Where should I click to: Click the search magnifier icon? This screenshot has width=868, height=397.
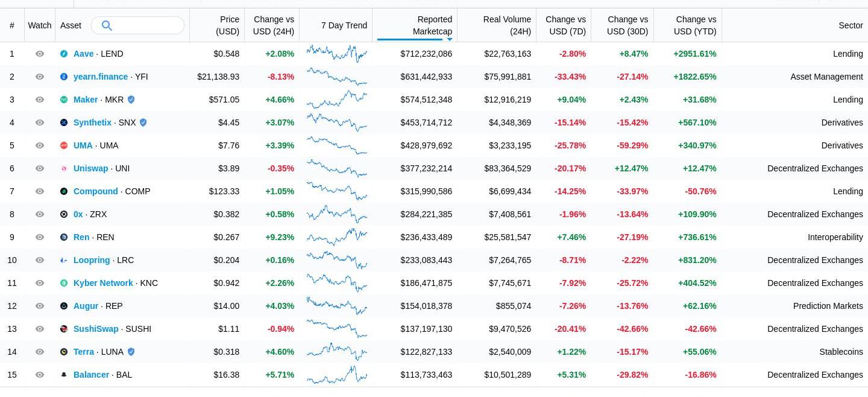107,25
